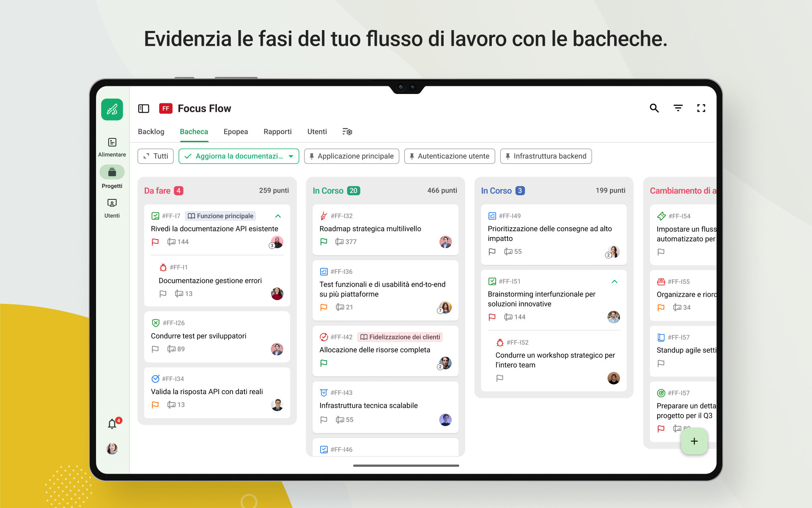Toggle the sidebar panel icon beside Focus Flow
Image resolution: width=812 pixels, height=508 pixels.
click(x=144, y=109)
